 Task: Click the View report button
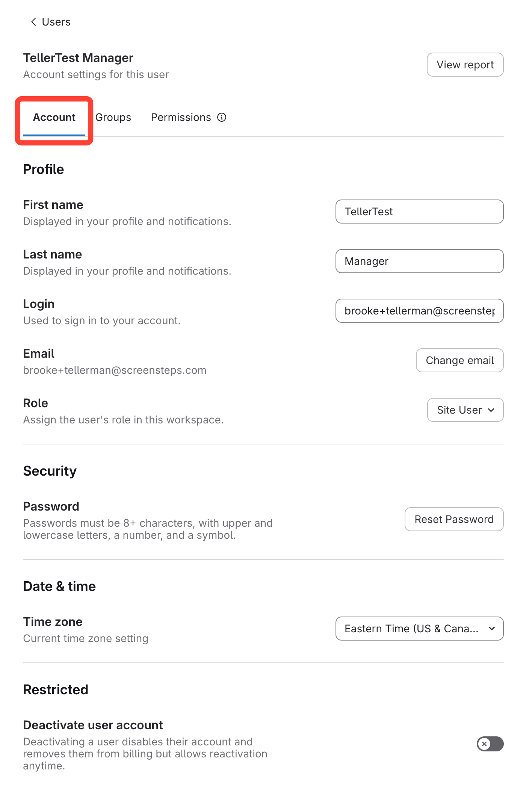click(x=465, y=65)
